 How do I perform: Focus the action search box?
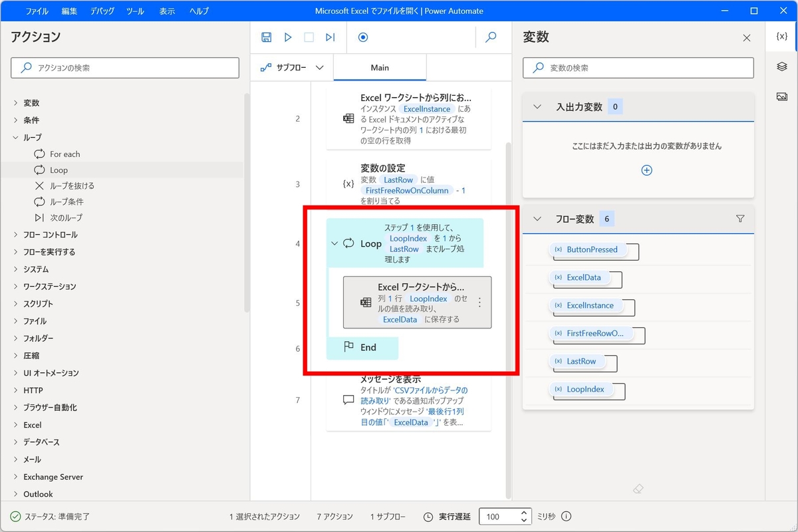point(125,68)
